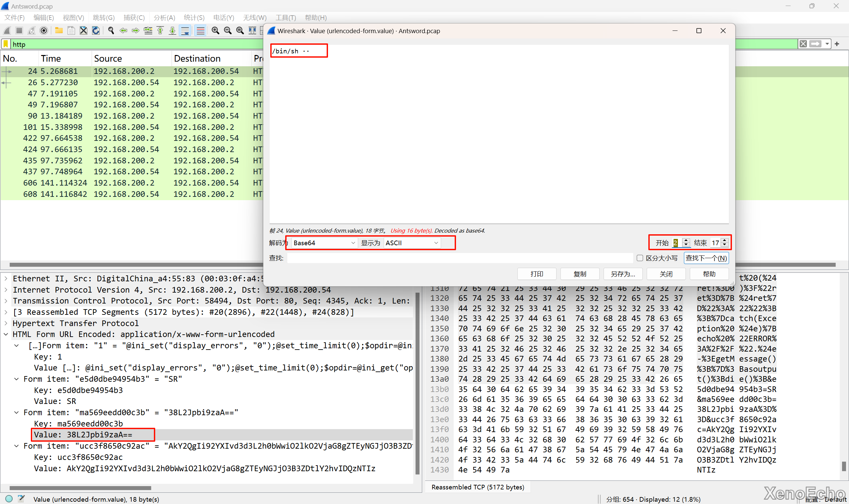Expand the Hypertext Transfer Protocol tree node
The height and width of the screenshot is (504, 849).
point(6,323)
